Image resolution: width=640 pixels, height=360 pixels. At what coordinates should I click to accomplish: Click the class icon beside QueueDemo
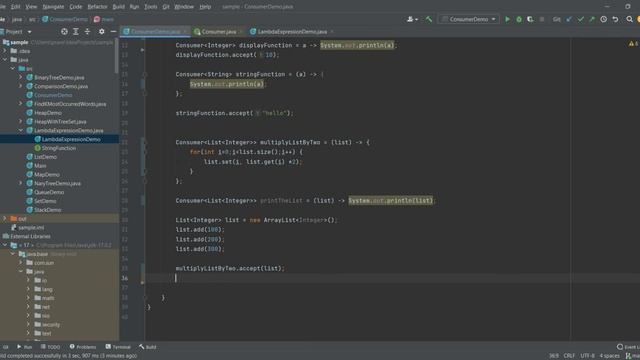pos(29,192)
